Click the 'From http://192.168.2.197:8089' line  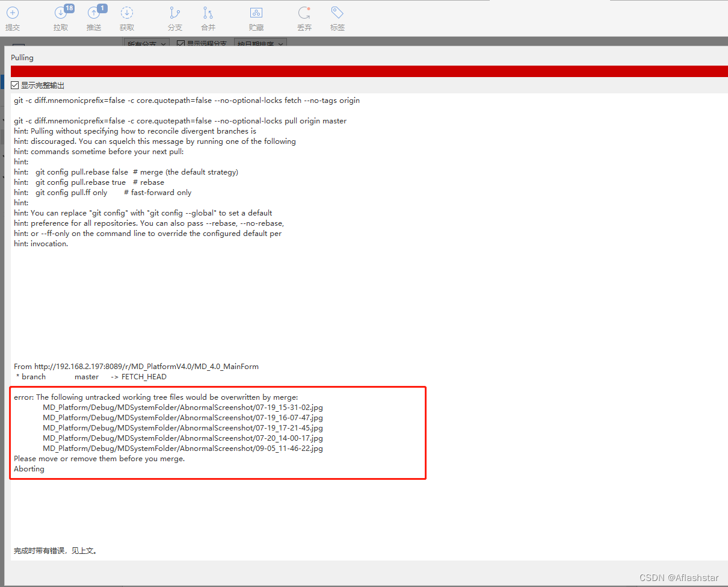(x=137, y=366)
